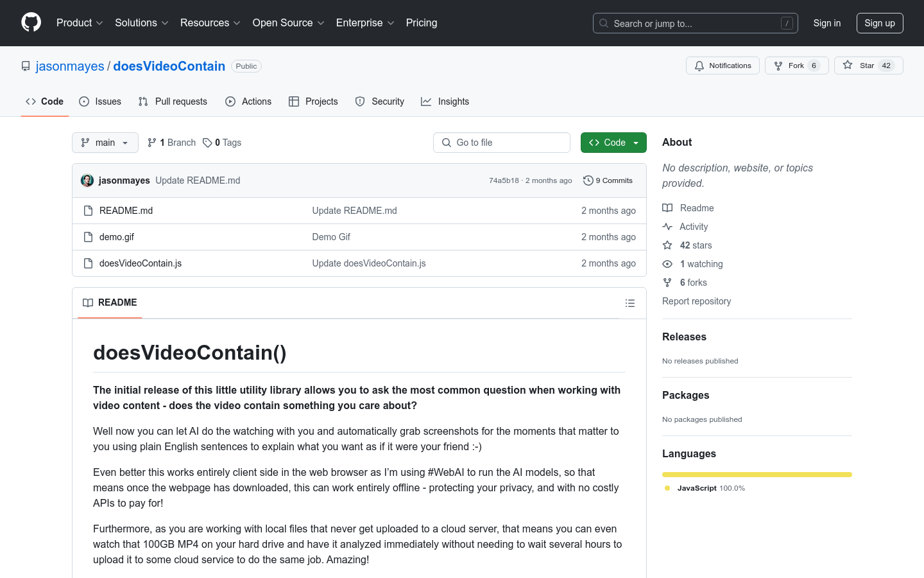Open the Update doesVideoContain.js commit message
This screenshot has height=578, width=924.
click(x=369, y=263)
